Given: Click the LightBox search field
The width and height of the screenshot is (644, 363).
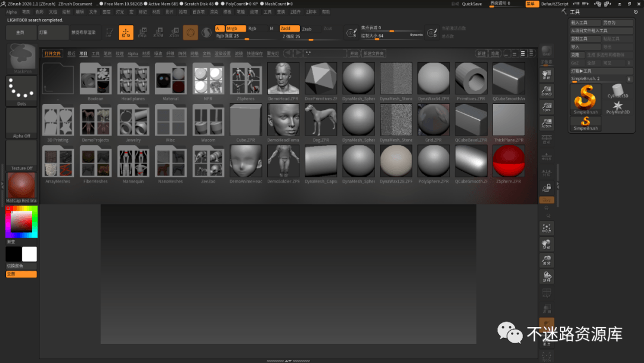Looking at the screenshot, I should (325, 54).
